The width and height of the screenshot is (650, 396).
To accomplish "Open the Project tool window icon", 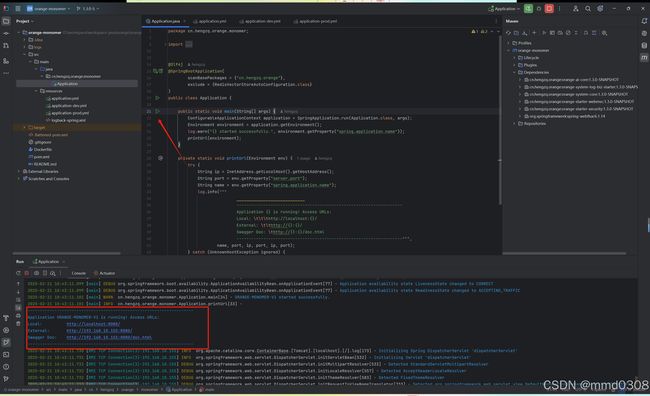I will click(x=6, y=21).
